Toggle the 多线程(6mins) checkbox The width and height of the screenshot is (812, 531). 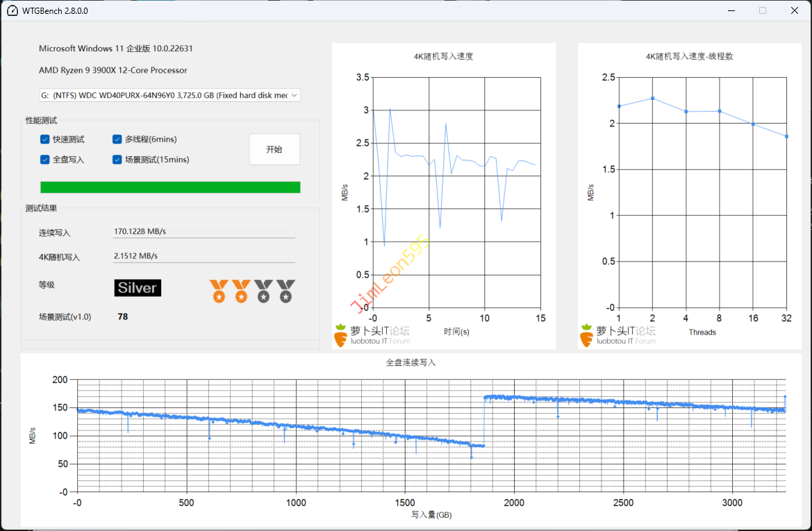[117, 140]
